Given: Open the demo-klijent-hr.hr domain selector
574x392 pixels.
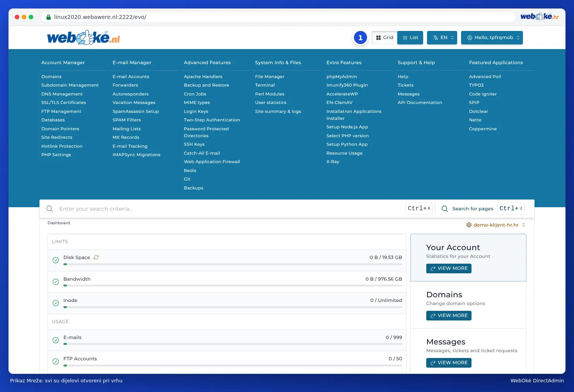Looking at the screenshot, I should coord(496,225).
